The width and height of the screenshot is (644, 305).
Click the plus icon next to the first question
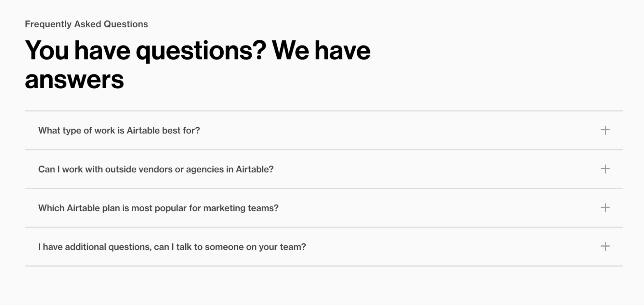[605, 131]
